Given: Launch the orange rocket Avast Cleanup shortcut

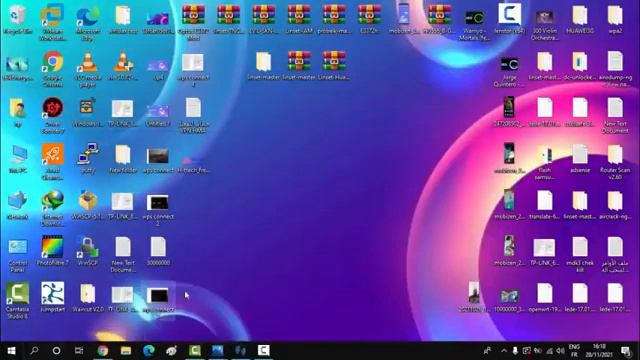Looking at the screenshot, I should pyautogui.click(x=53, y=162).
